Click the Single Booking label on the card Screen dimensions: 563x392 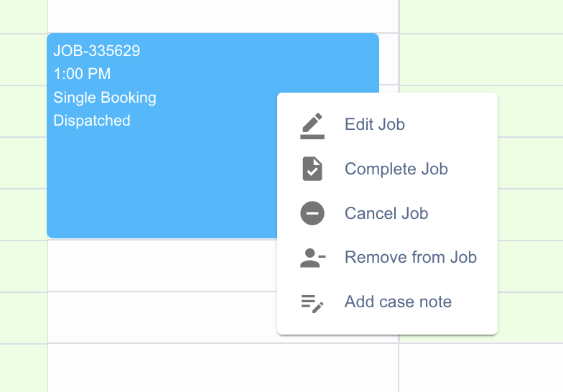[x=105, y=98]
